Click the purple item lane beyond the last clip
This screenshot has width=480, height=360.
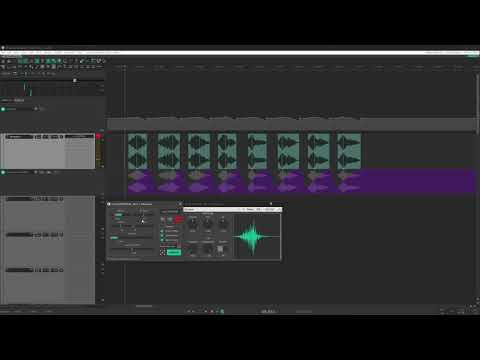417,181
